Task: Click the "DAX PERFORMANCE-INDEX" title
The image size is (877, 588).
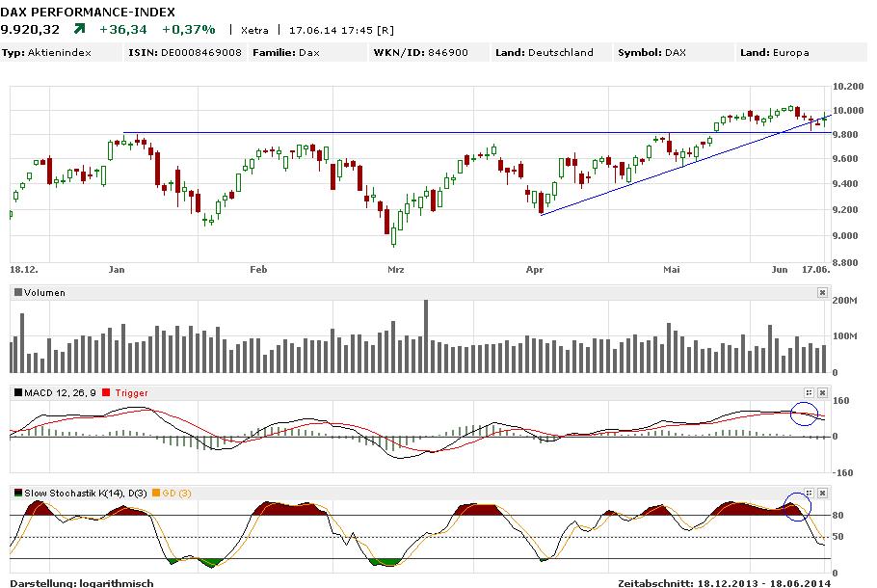Action: click(88, 12)
